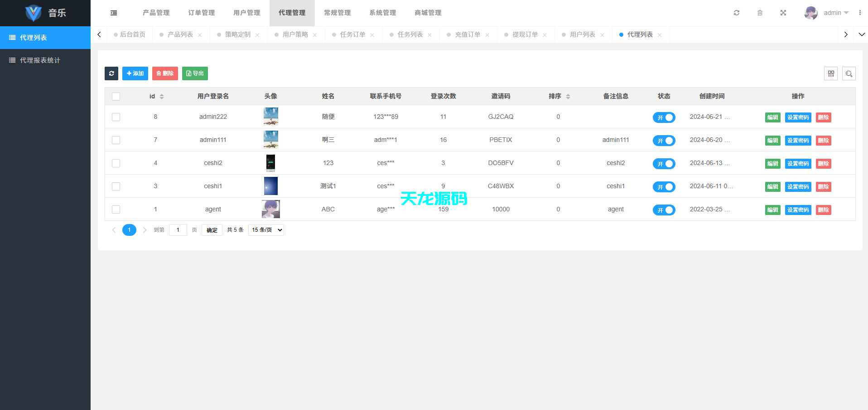Change page size with 15条/页 dropdown
The width and height of the screenshot is (868, 410).
point(266,229)
